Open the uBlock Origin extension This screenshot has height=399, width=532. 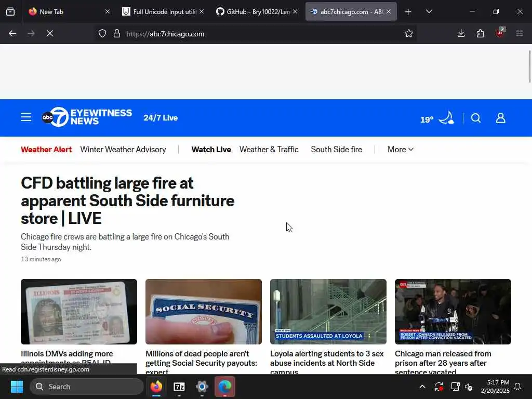500,33
